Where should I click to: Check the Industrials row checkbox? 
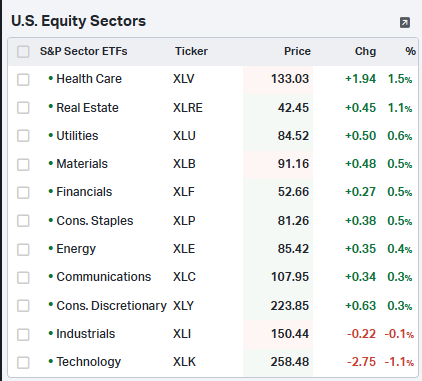[x=23, y=334]
